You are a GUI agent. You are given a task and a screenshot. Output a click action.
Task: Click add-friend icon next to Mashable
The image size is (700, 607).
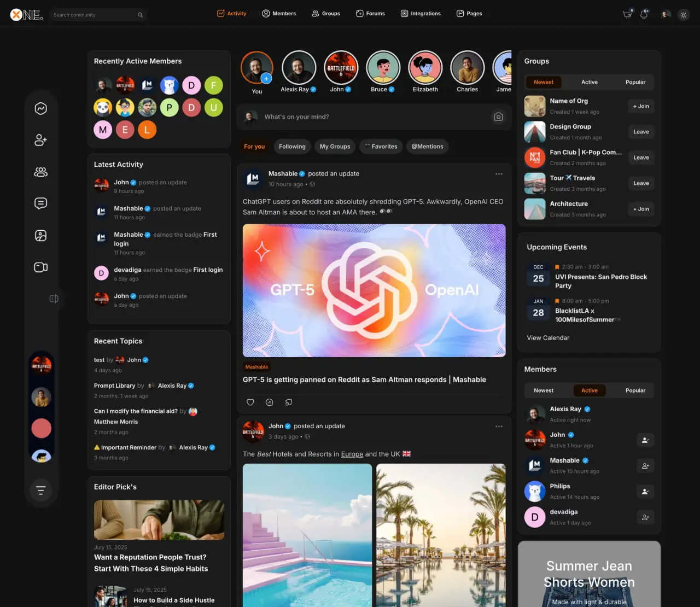tap(645, 466)
